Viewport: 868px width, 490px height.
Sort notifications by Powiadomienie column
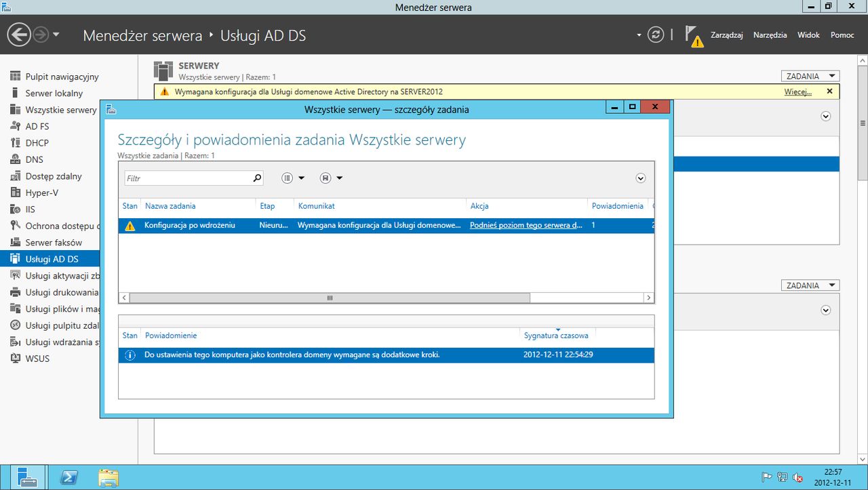(x=171, y=335)
